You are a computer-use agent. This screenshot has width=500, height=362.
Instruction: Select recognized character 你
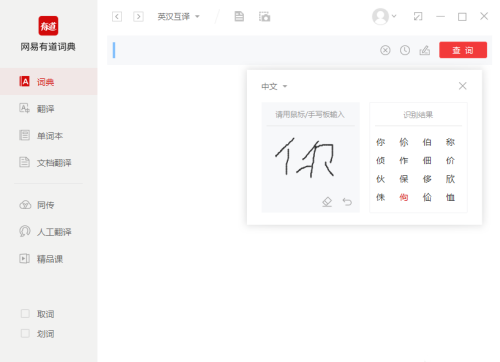380,142
